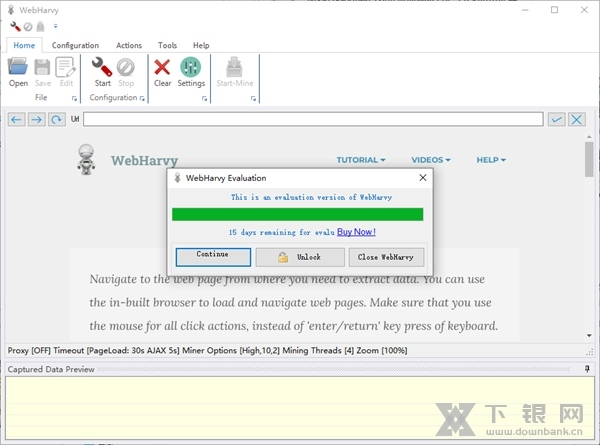This screenshot has width=600, height=445.
Task: Click the small stop icon in quick access toolbar
Action: point(28,26)
